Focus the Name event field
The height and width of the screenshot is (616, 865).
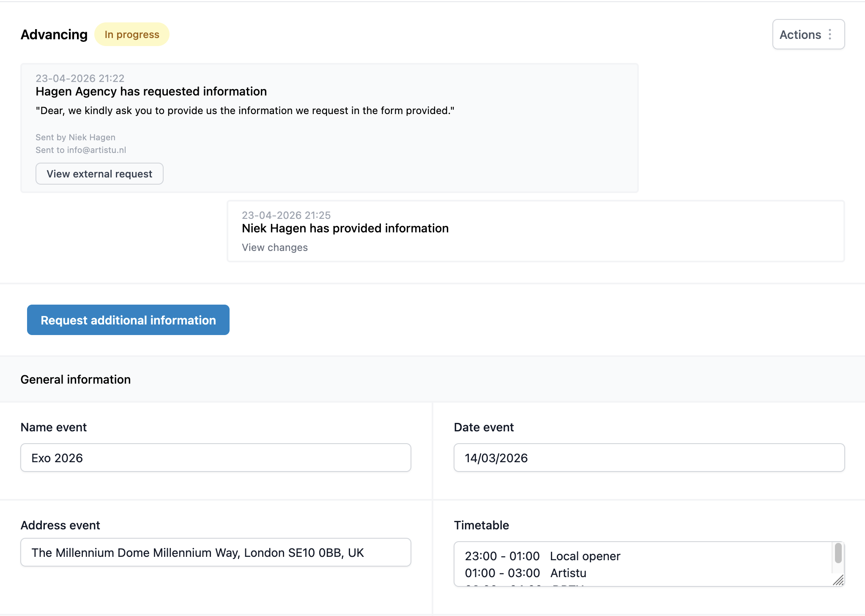coord(216,458)
